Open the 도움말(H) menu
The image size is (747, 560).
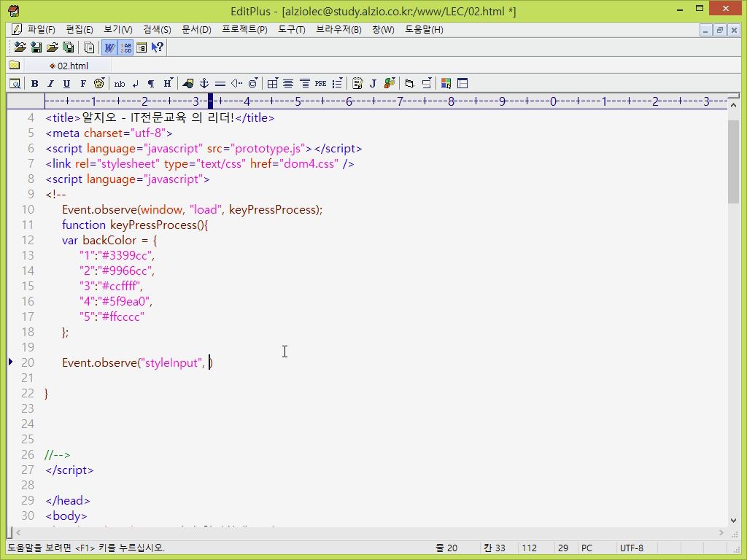[x=424, y=29]
